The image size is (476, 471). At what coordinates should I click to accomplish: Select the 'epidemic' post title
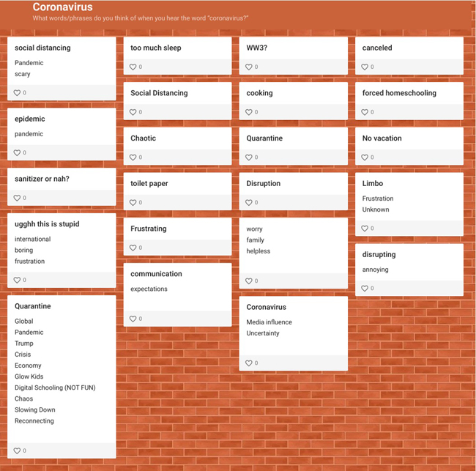[x=30, y=119]
